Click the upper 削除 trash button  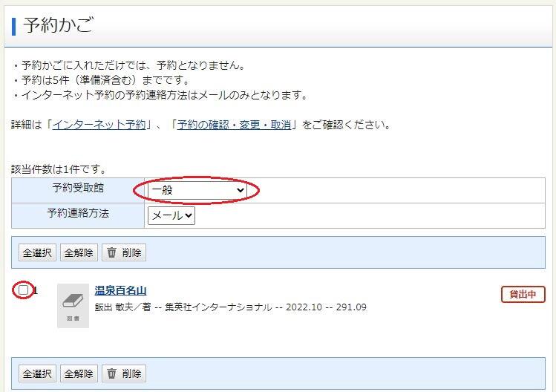[124, 252]
